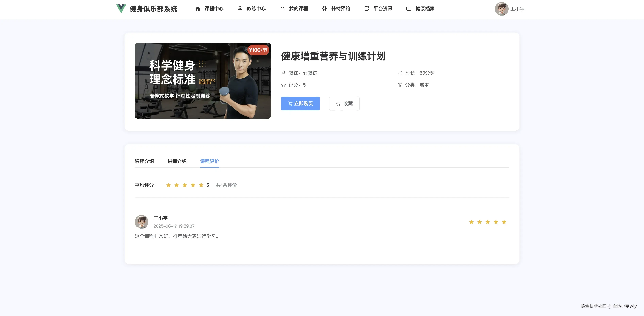The height and width of the screenshot is (316, 644).
Task: Click the medical kit icon beside 健康档案
Action: [409, 9]
